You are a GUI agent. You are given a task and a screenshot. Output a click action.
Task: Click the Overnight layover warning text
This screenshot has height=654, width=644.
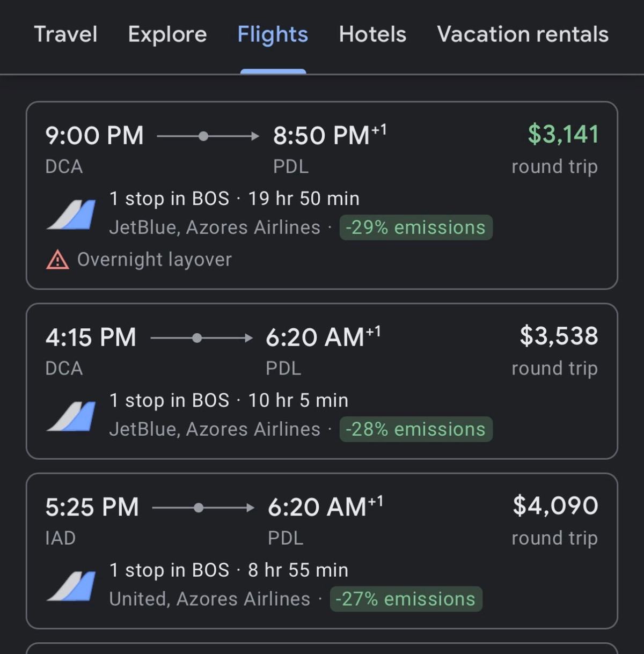point(155,260)
